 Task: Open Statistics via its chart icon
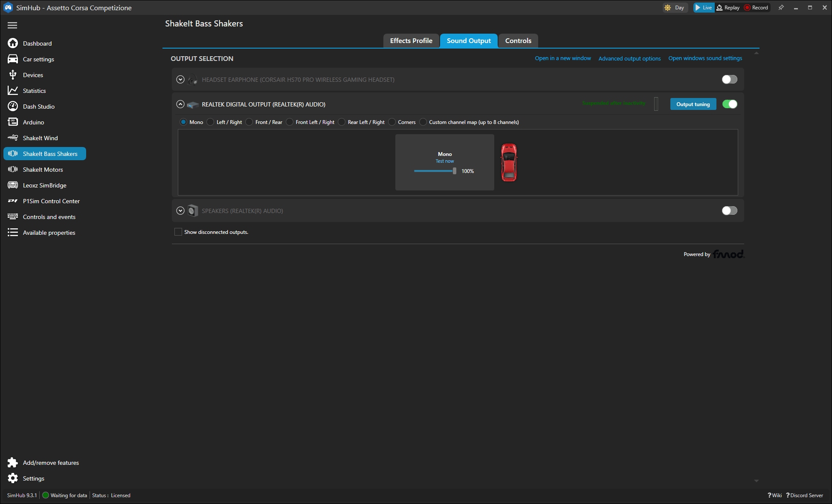point(13,91)
